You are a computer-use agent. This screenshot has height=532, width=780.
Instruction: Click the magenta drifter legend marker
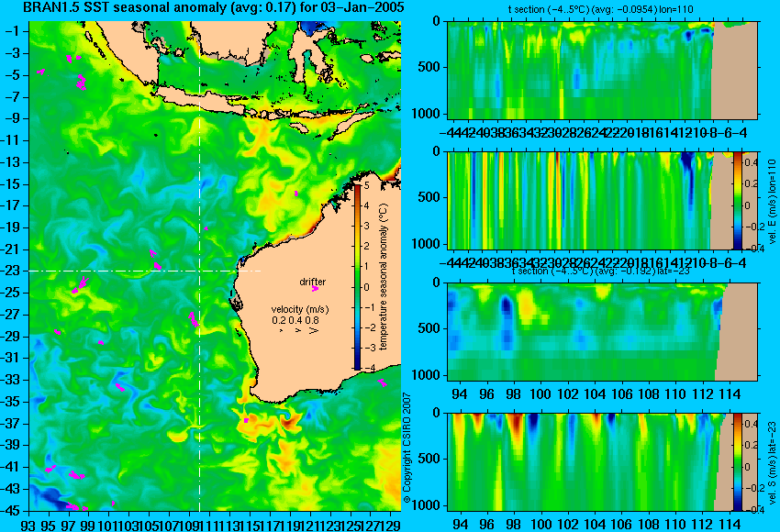pyautogui.click(x=315, y=288)
